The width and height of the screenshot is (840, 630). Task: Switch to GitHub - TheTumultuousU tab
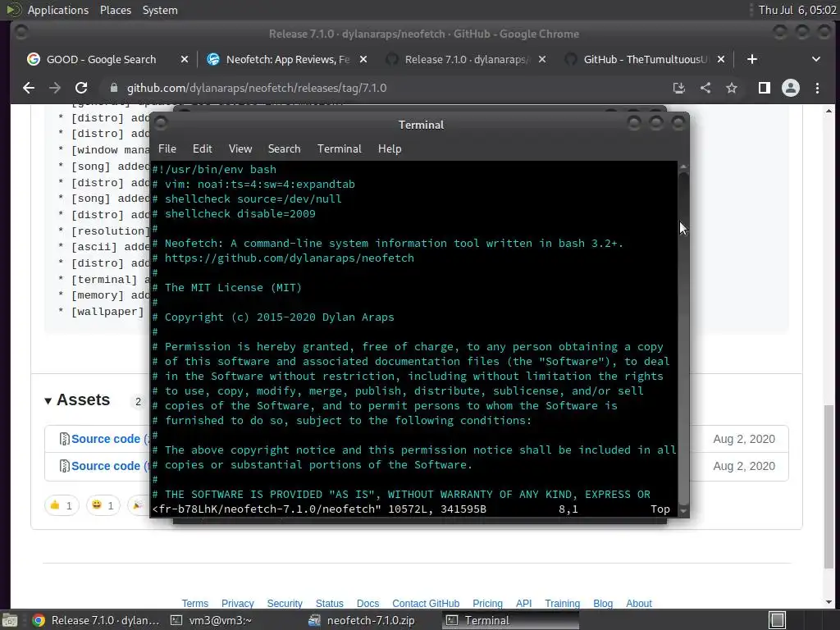click(645, 59)
